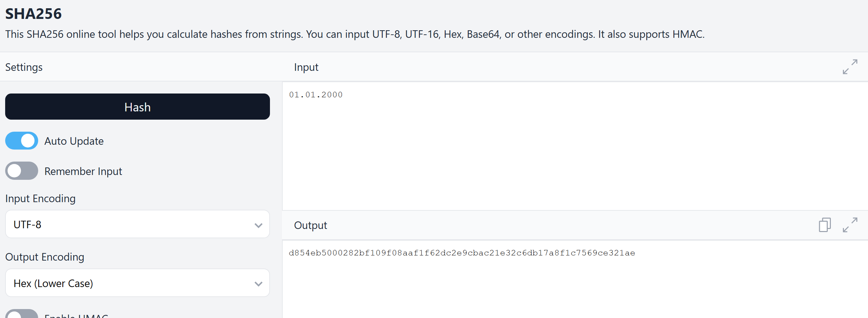Copy the output hash to clipboard

pos(825,225)
